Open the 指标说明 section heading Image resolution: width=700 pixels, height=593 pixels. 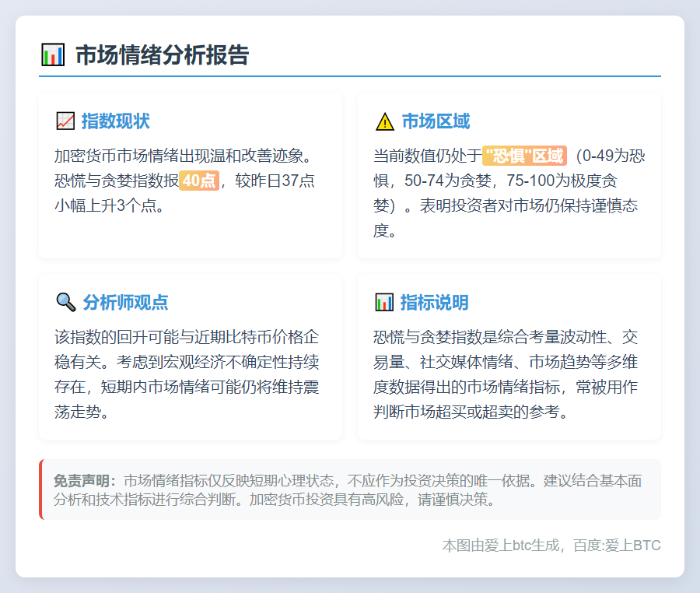point(434,302)
